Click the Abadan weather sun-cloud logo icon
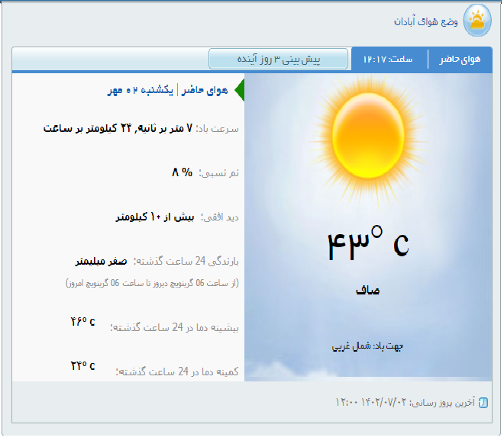Viewport: 504px width, 447px height. (x=477, y=21)
